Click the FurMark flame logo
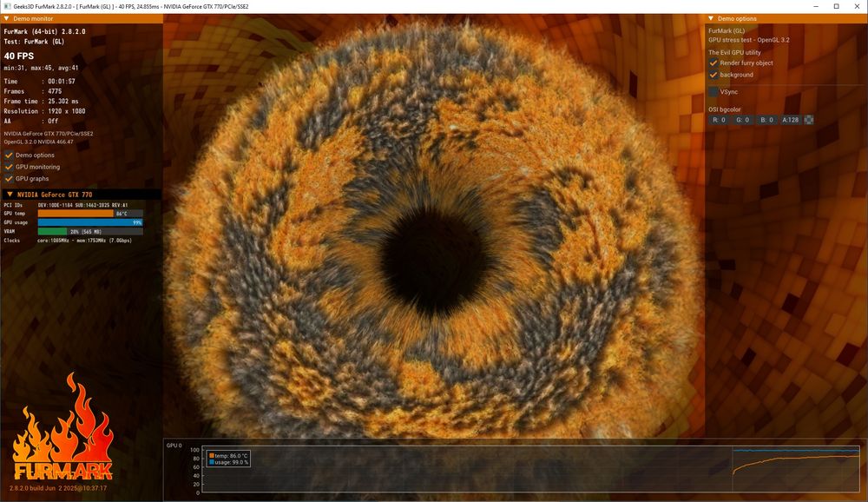Image resolution: width=868 pixels, height=502 pixels. (x=62, y=428)
